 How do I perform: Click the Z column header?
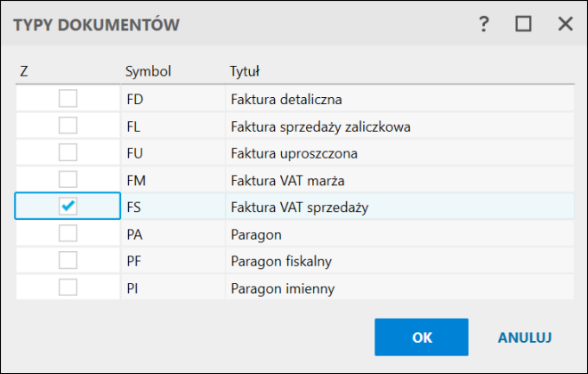(24, 70)
